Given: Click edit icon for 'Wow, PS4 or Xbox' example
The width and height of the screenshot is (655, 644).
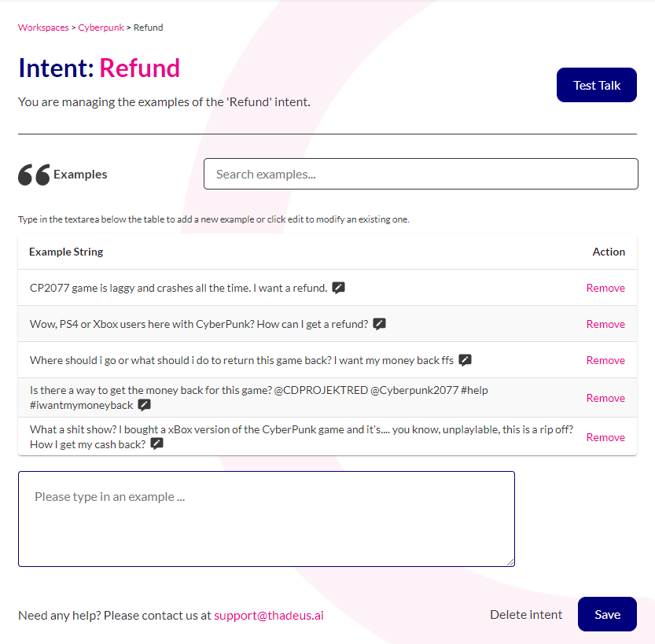Looking at the screenshot, I should [379, 324].
